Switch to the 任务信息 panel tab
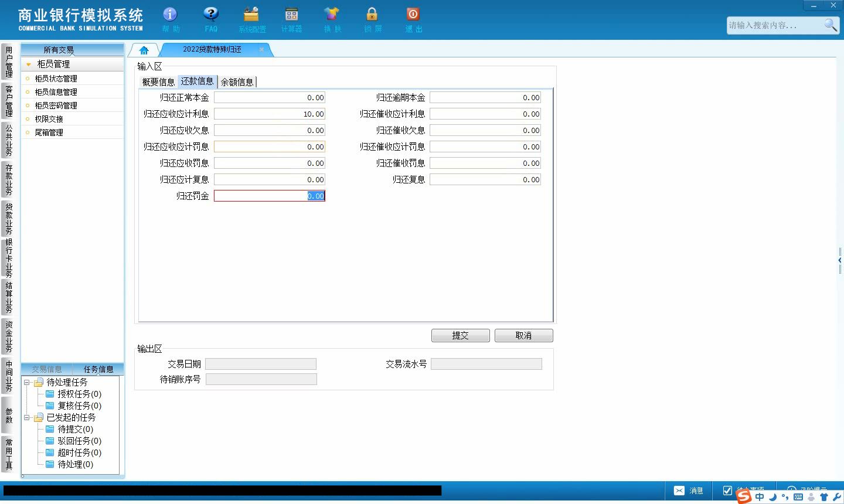Image resolution: width=844 pixels, height=504 pixels. tap(98, 369)
